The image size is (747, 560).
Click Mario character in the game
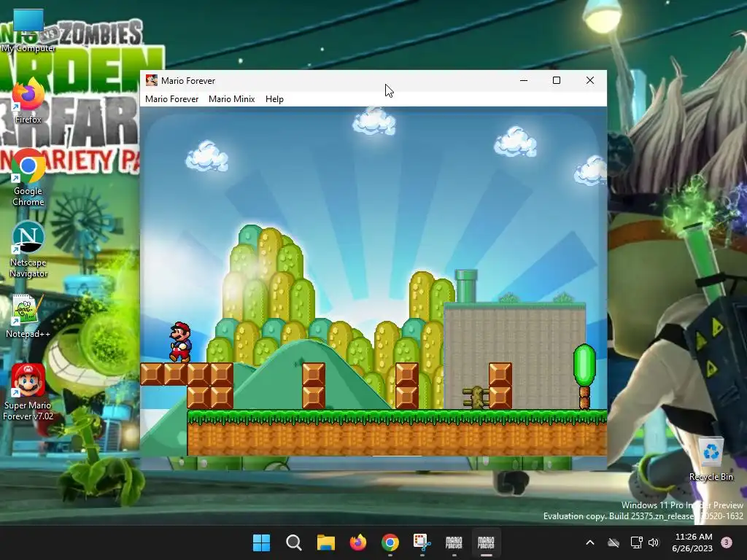point(181,342)
